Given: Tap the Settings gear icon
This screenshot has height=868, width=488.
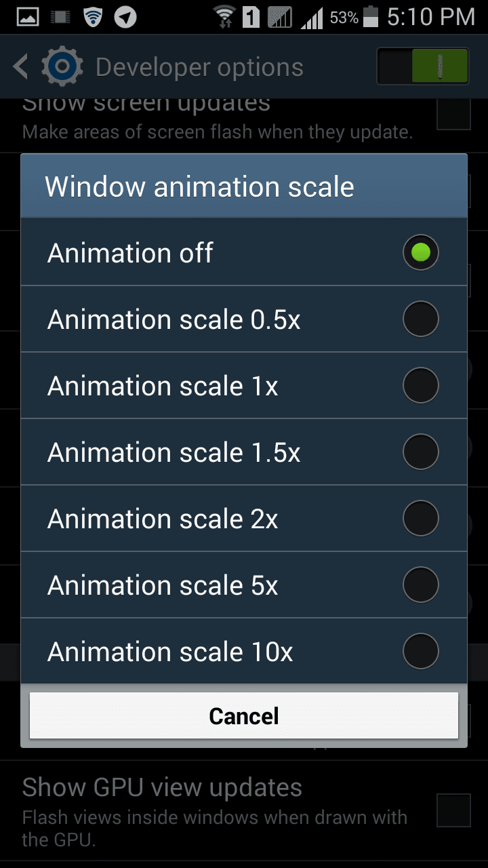Looking at the screenshot, I should tap(62, 66).
